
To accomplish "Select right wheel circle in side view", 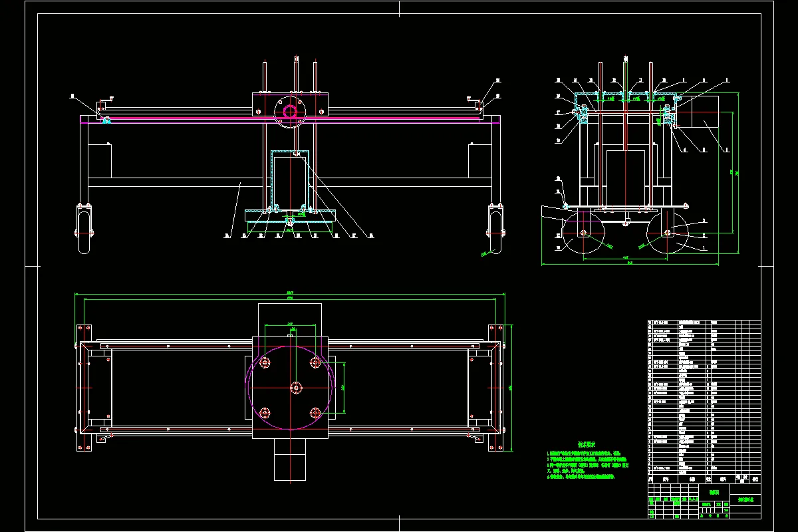I will click(x=668, y=232).
